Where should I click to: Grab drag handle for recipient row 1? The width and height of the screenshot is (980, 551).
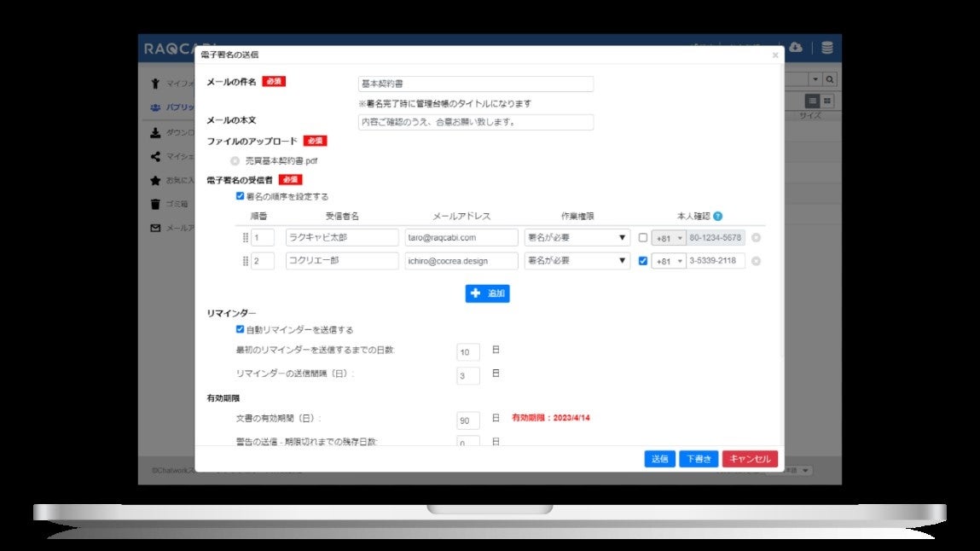coord(245,237)
